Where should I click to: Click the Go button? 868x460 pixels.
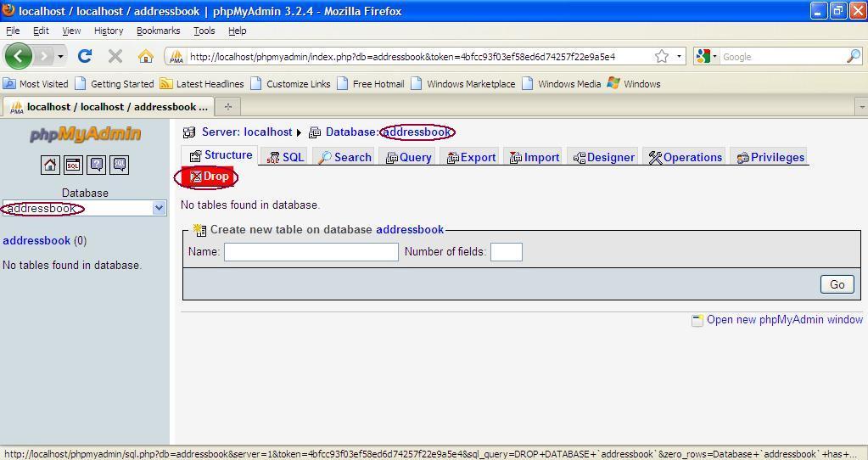coord(837,284)
